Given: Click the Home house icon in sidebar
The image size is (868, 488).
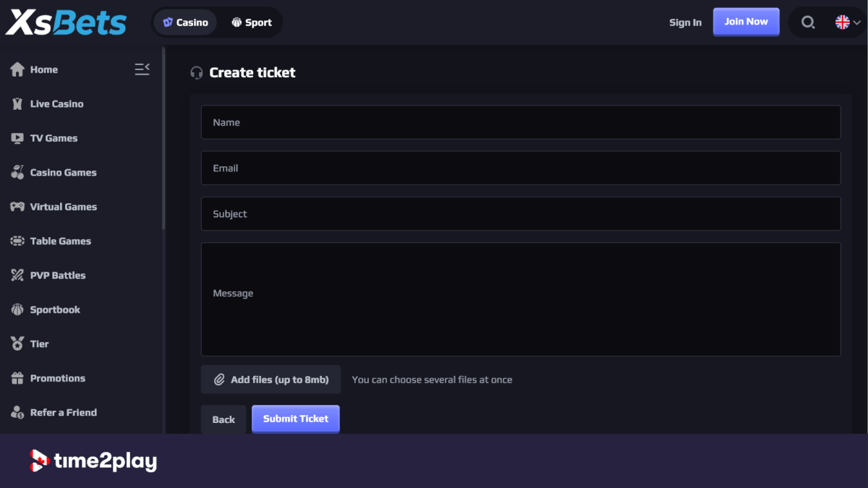Looking at the screenshot, I should click(x=17, y=69).
